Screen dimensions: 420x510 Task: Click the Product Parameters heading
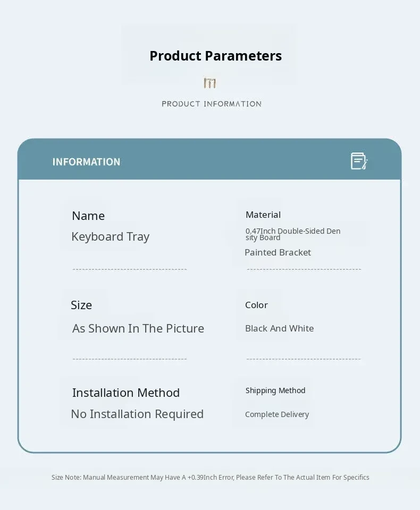[x=215, y=56]
